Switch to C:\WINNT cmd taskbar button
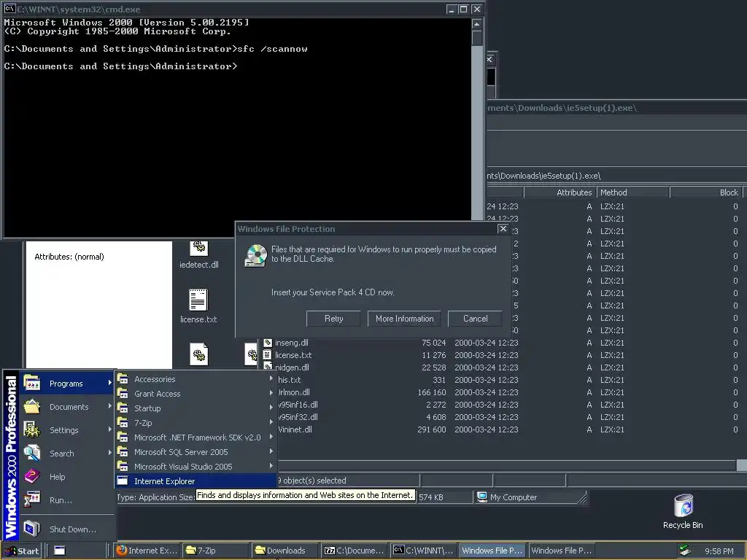The image size is (747, 560). coord(422,551)
